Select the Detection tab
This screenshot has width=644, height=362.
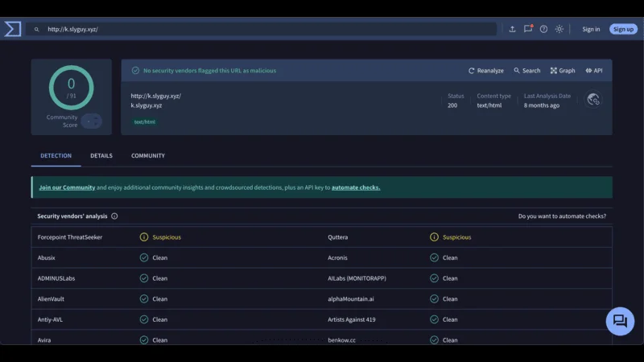click(x=56, y=156)
